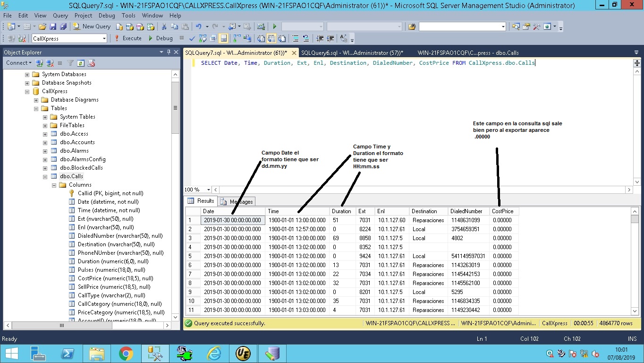Click Connect Object Explorer icon
Image resolution: width=644 pixels, height=363 pixels.
tap(40, 62)
